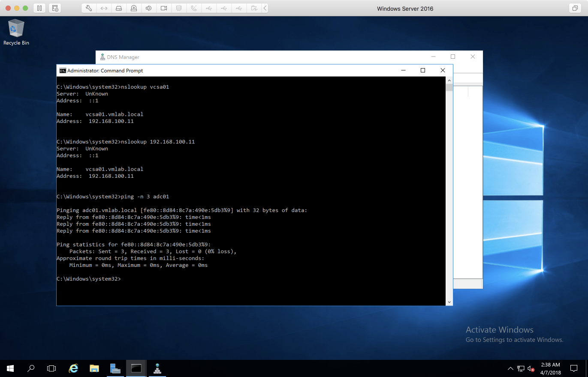Open Internet Explorer from the taskbar

(73, 368)
